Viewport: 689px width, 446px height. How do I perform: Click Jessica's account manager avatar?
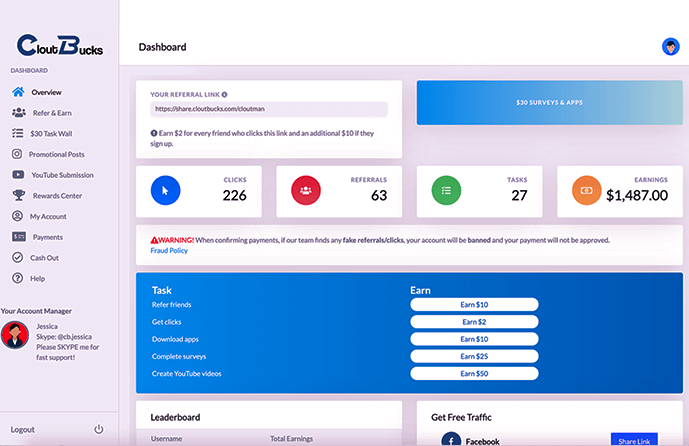click(x=15, y=335)
